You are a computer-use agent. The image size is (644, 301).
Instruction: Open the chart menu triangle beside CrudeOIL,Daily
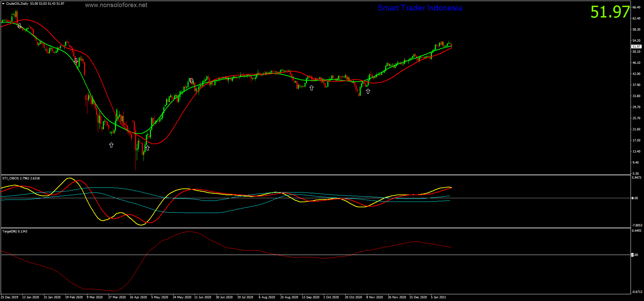3,4
